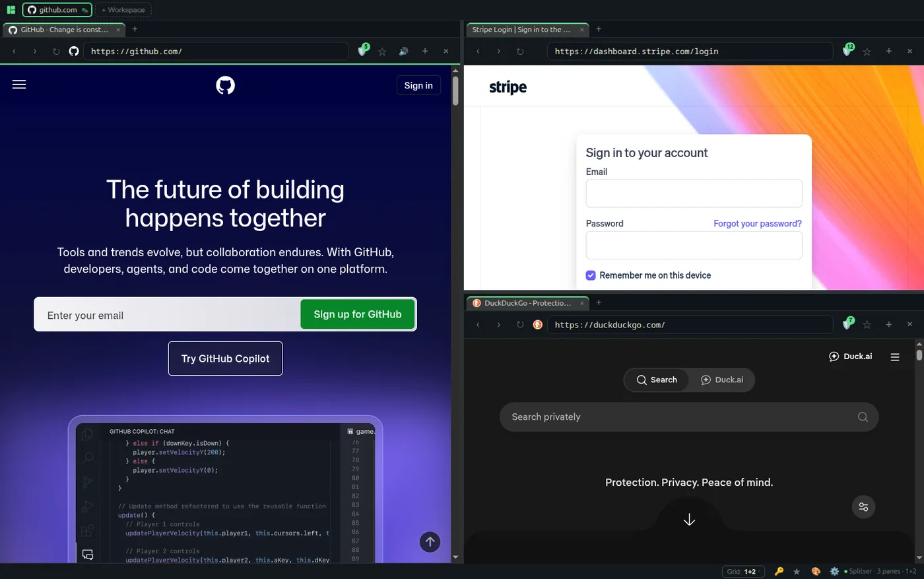Bookmark the GitHub page with the star icon
924x579 pixels.
[x=382, y=51]
